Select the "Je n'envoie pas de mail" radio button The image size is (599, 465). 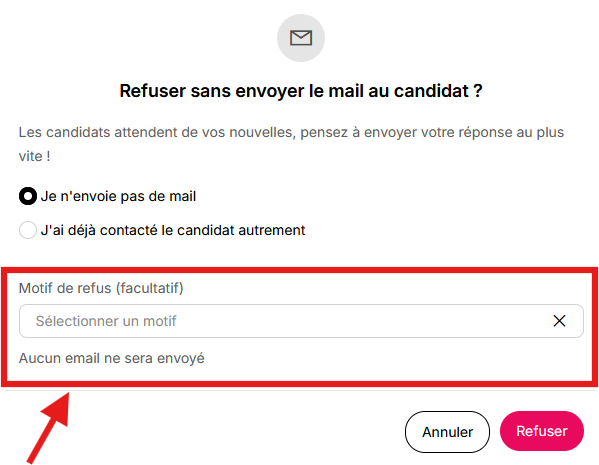[x=28, y=196]
